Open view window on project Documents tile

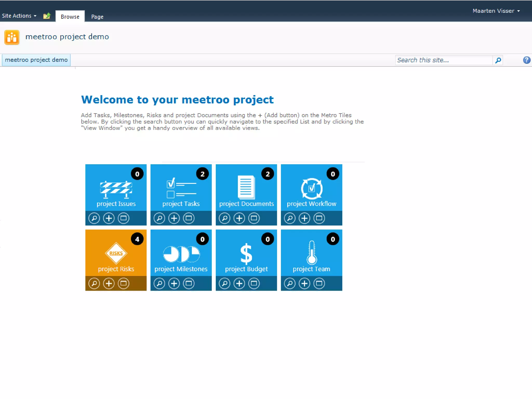(x=254, y=218)
